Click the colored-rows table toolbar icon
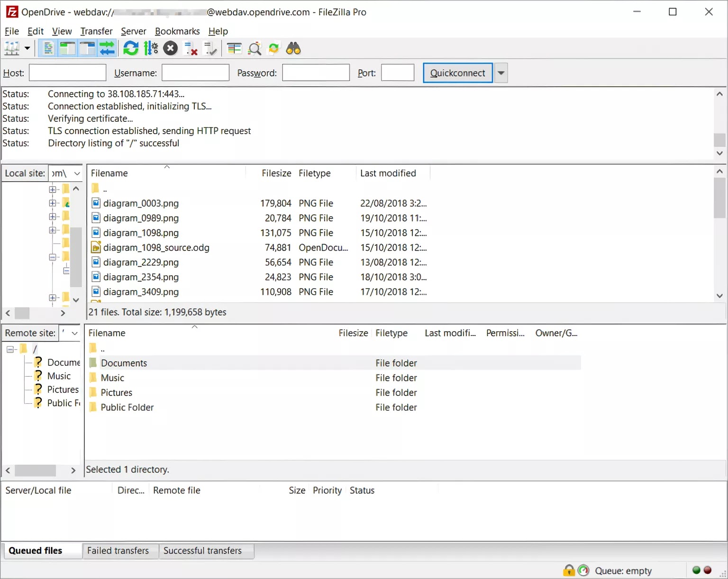Image resolution: width=728 pixels, height=579 pixels. point(234,48)
